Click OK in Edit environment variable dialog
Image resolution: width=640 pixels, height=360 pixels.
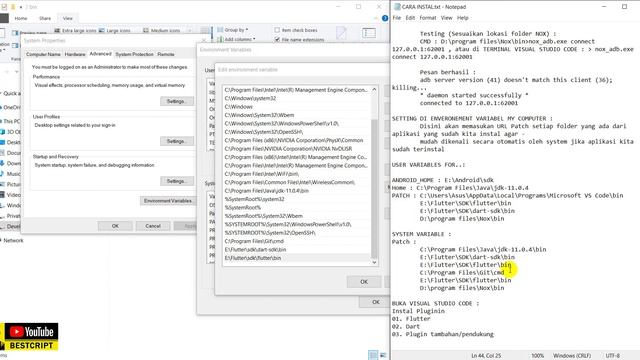point(364,282)
